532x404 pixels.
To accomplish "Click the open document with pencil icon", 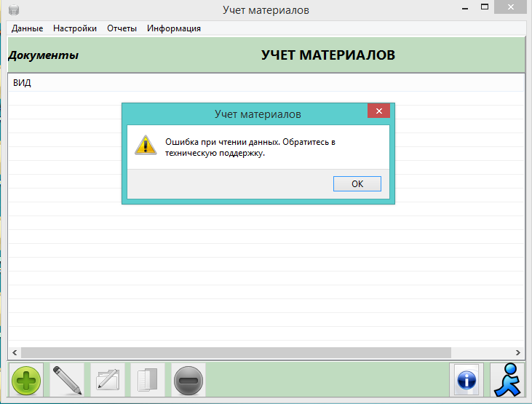I will [x=107, y=380].
